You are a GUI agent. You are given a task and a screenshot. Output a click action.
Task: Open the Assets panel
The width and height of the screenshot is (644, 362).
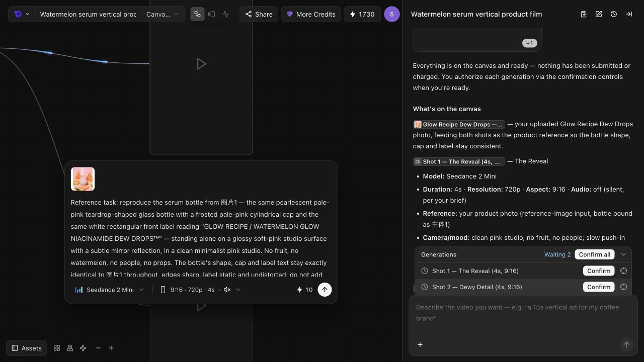point(27,348)
